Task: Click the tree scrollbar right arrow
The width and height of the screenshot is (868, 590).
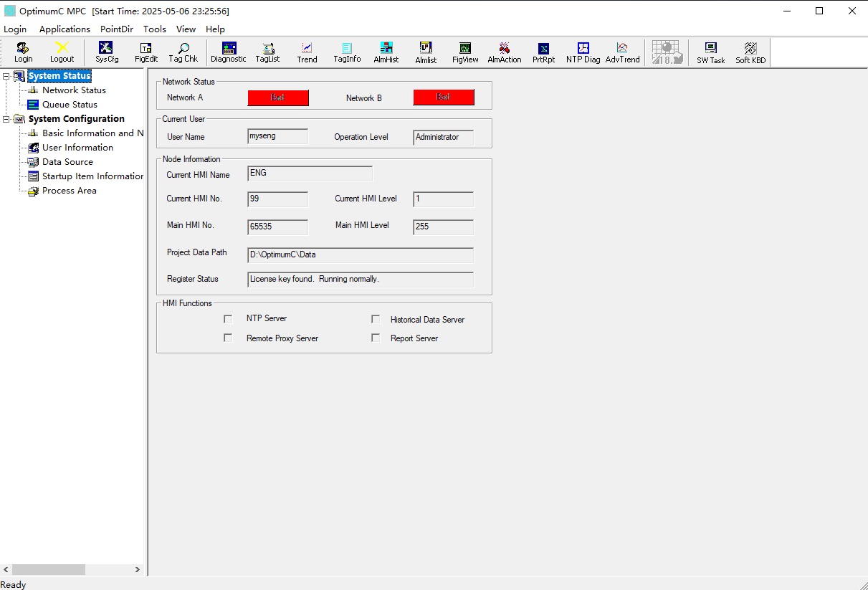Action: click(137, 569)
